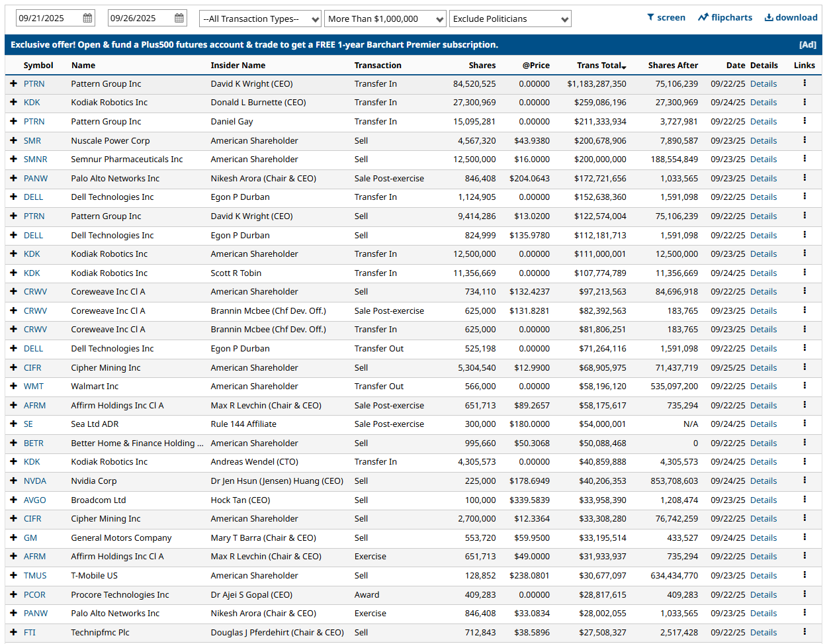Open links menu for Kodiak Robotics Donald L Burnette row
This screenshot has width=827, height=644.
point(805,102)
